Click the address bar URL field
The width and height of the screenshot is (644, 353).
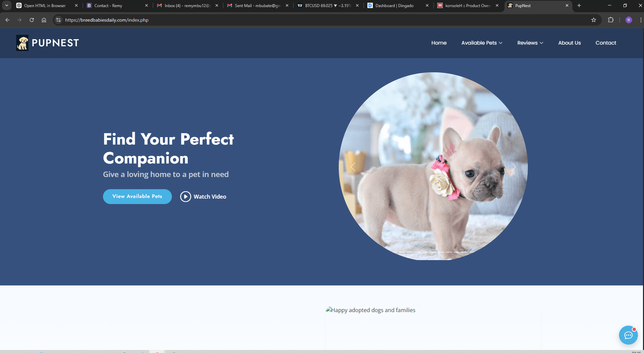tap(135, 20)
